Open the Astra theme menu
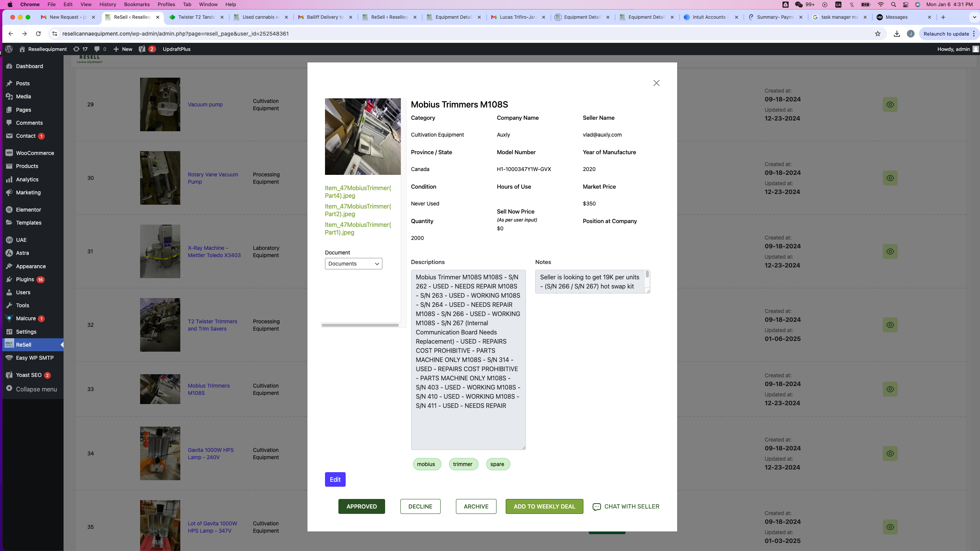This screenshot has width=980, height=551. click(22, 253)
